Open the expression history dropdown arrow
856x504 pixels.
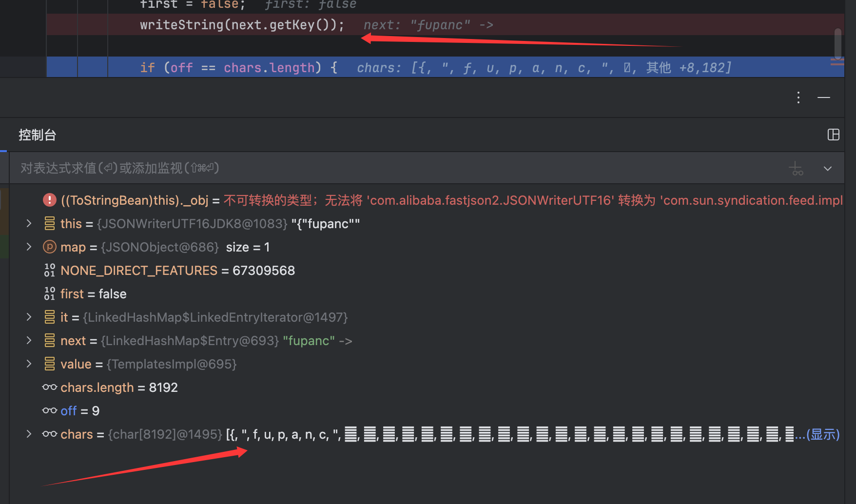pyautogui.click(x=827, y=169)
